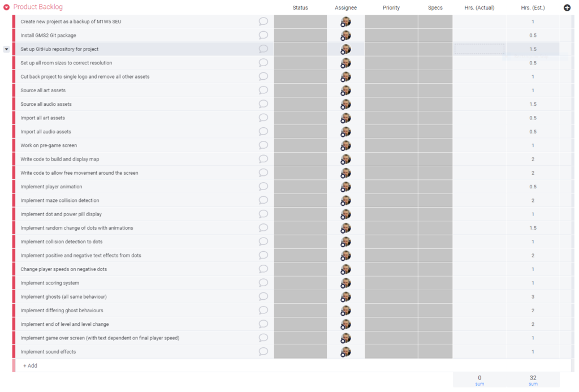This screenshot has width=579, height=392.
Task: Click Hrs. (Actual) cell for GitHub repository task
Action: [479, 49]
